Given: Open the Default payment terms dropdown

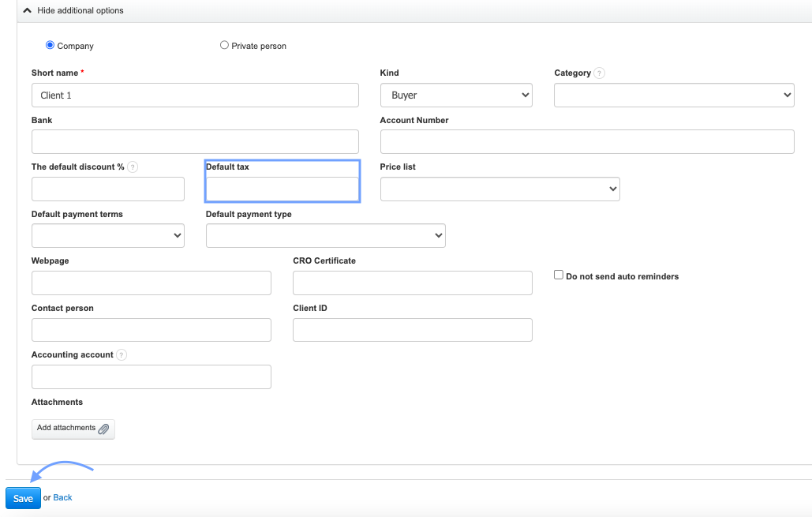Looking at the screenshot, I should [108, 236].
